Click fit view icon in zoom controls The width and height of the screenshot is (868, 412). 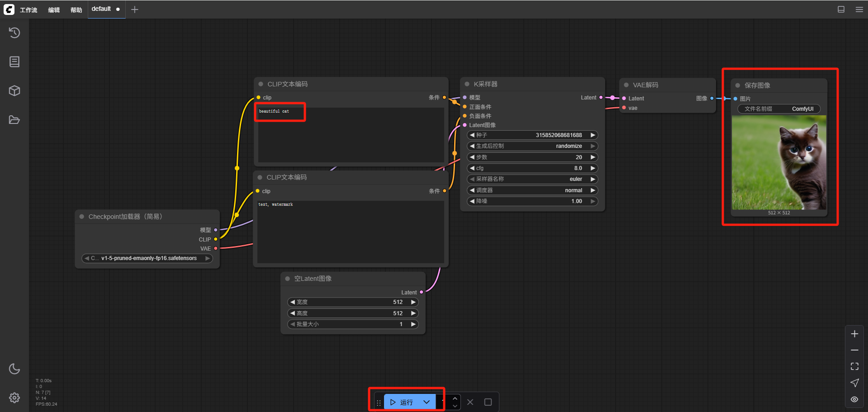[854, 366]
